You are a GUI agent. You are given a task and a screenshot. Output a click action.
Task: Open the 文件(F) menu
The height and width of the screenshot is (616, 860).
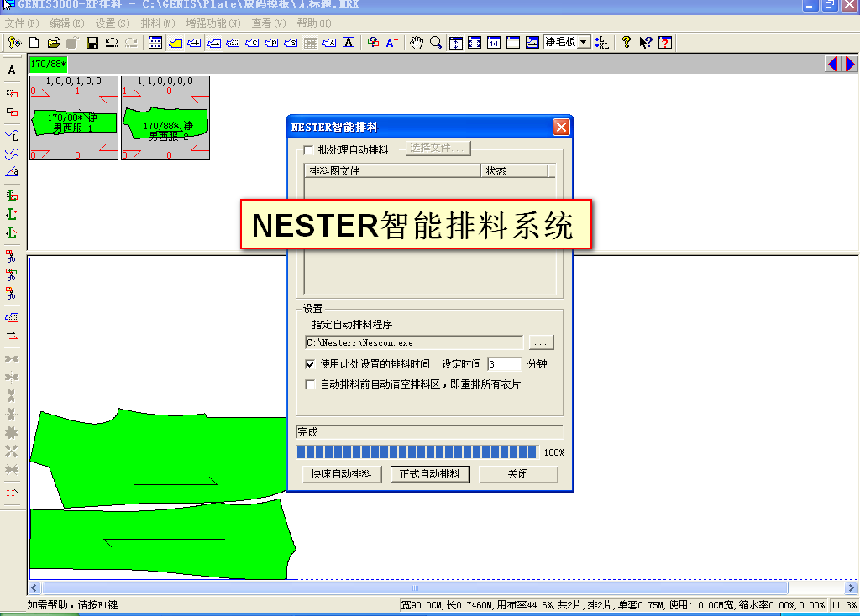(x=22, y=23)
